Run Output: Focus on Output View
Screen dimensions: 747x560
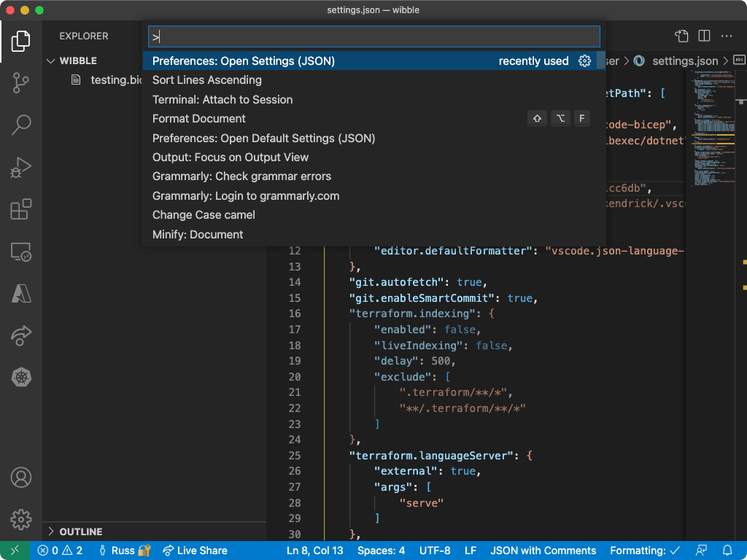point(374,157)
